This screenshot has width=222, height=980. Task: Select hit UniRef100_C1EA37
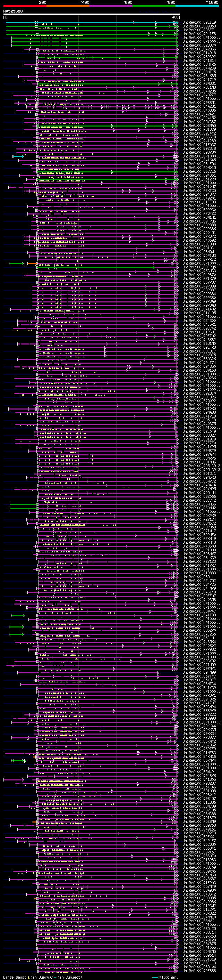coord(199,145)
